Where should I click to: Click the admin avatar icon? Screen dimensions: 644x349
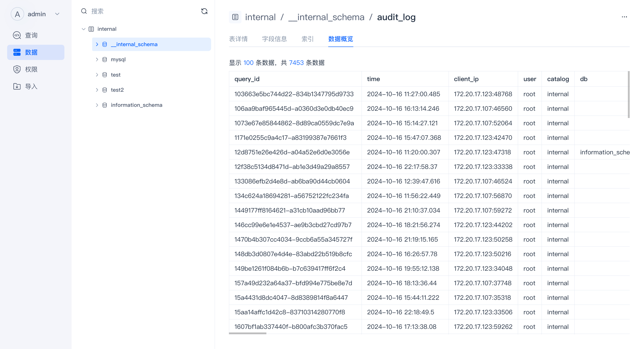point(17,14)
